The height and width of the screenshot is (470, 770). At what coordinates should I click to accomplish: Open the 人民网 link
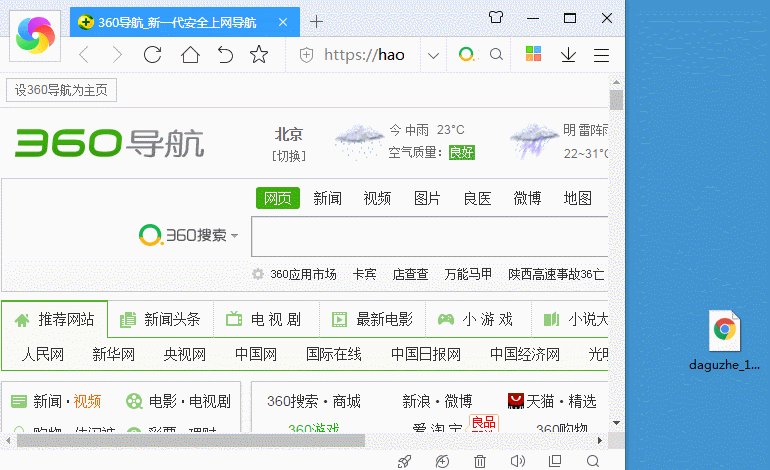coord(43,354)
